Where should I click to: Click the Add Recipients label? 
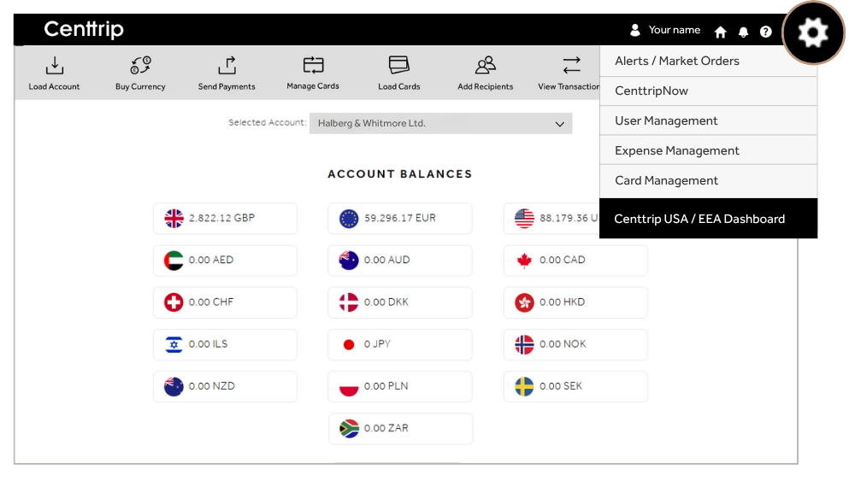pyautogui.click(x=486, y=86)
